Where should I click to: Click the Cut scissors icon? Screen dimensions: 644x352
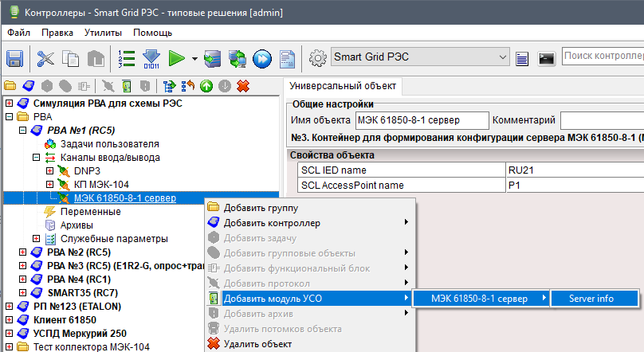(x=46, y=58)
